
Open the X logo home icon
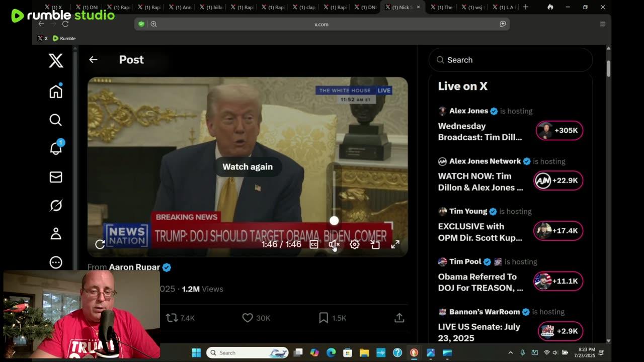pyautogui.click(x=56, y=60)
